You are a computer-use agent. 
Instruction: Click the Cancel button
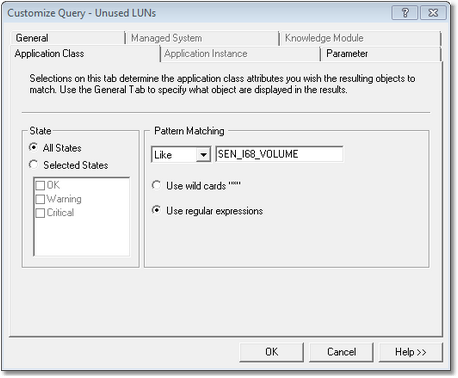coord(341,352)
